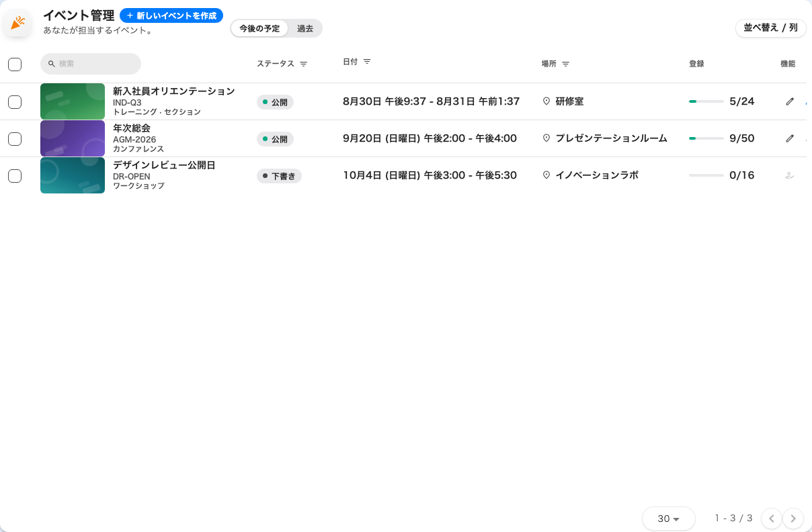Click the purple thumbnail of 年次総会
Viewport: 812px width, 532px height.
point(73,138)
